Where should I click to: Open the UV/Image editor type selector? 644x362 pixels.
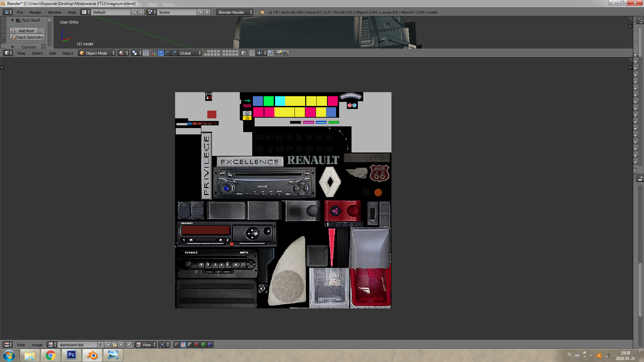[x=8, y=345]
